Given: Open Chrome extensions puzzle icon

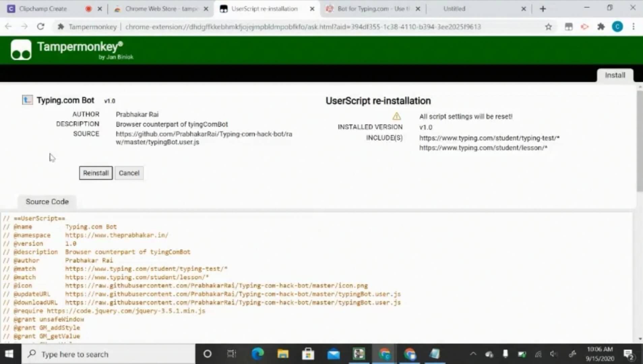Looking at the screenshot, I should coord(601,27).
